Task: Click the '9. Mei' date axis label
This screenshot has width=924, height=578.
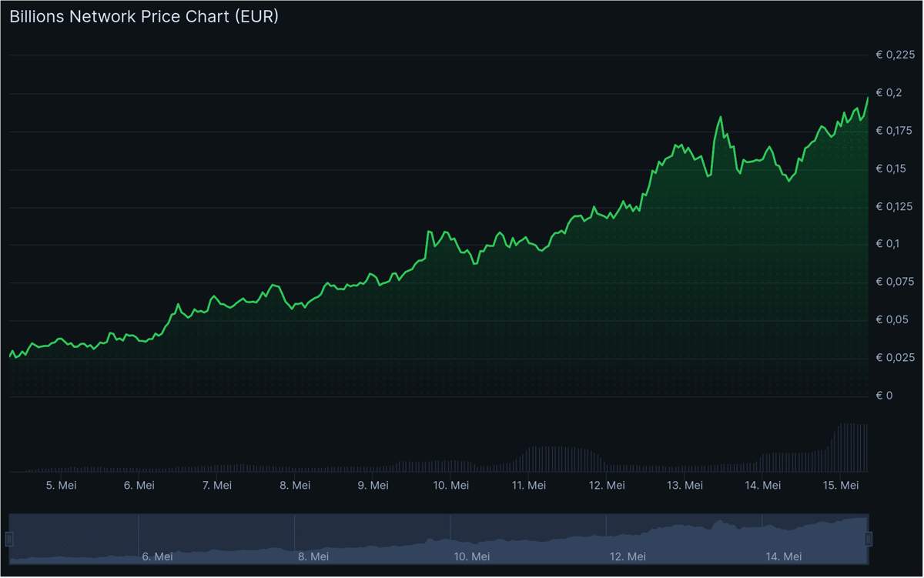Action: pos(373,486)
